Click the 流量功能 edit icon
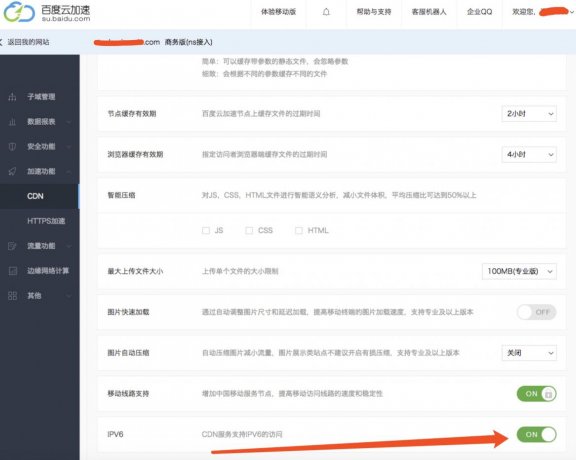 point(12,246)
